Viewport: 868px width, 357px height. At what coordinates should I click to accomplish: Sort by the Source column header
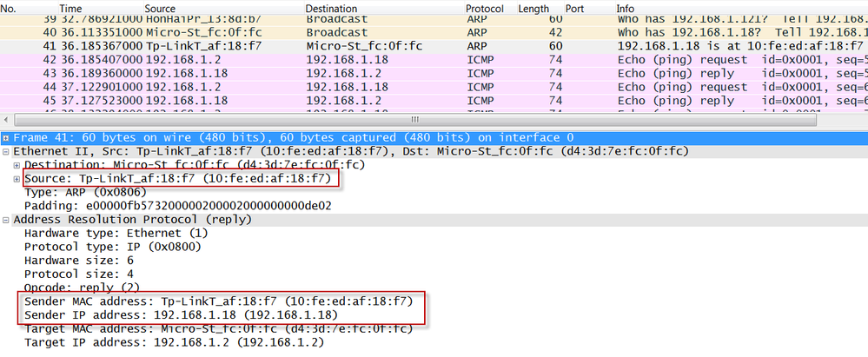pos(160,9)
